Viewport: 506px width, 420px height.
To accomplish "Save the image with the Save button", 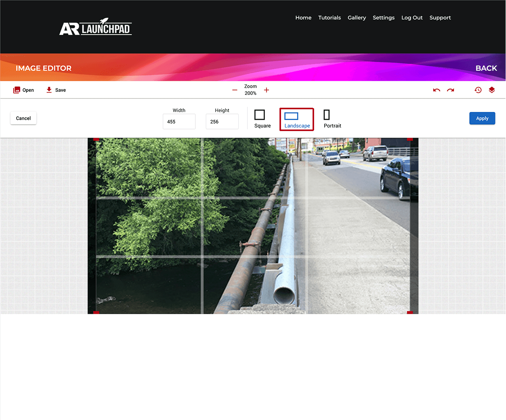I will 56,90.
